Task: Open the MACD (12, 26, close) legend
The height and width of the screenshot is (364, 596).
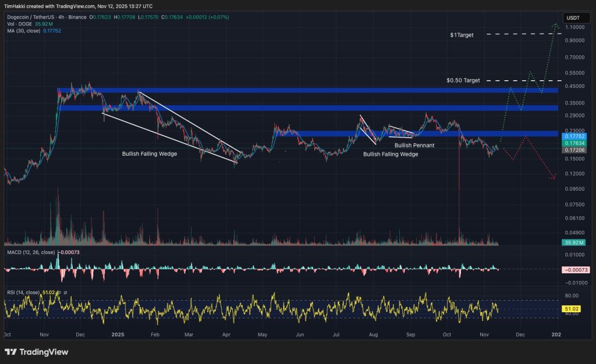Action: click(x=30, y=252)
